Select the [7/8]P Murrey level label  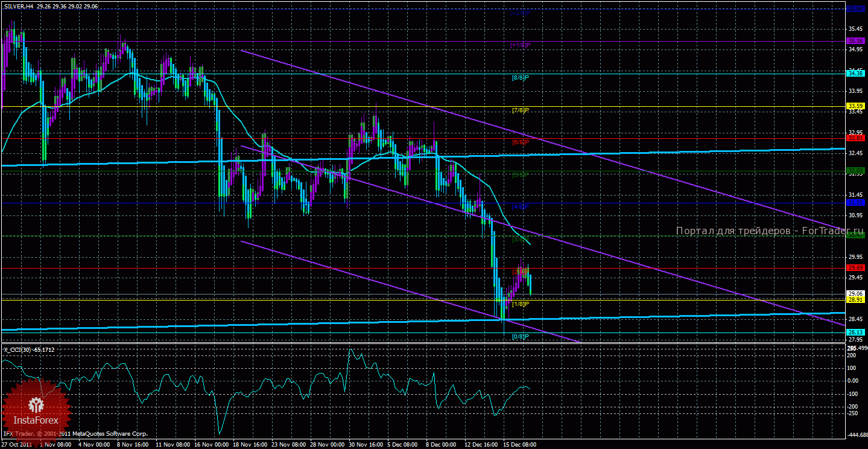point(520,110)
